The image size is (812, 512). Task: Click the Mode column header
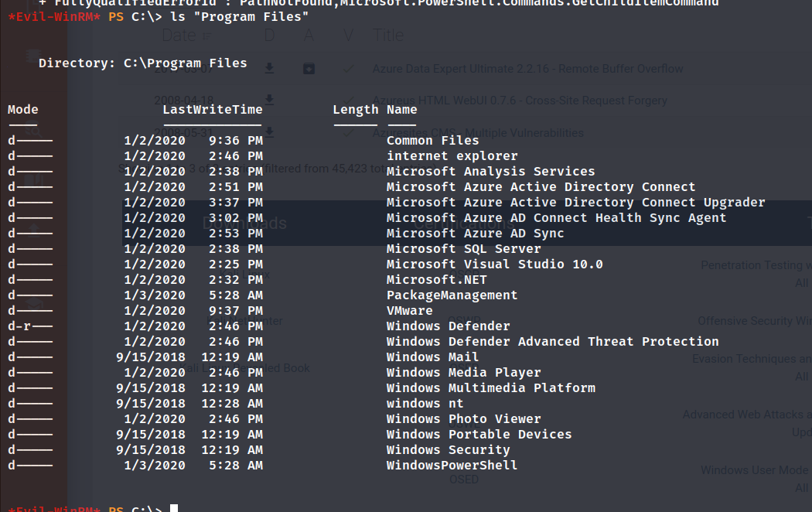pos(22,110)
